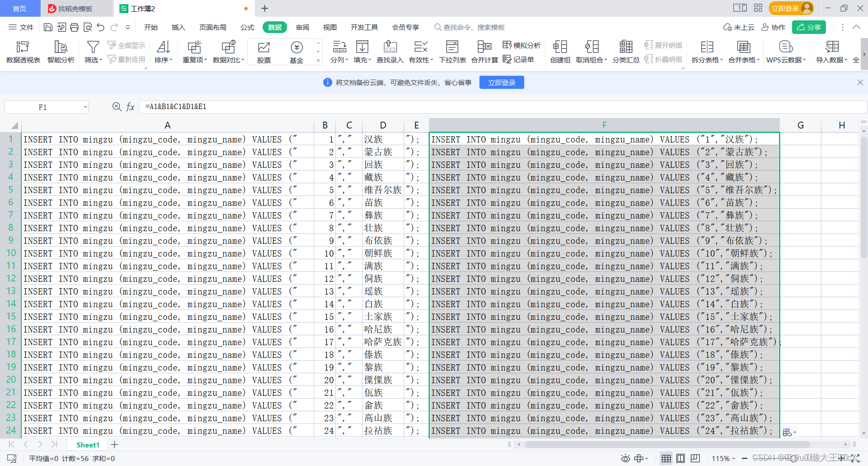
Task: Open the 文件 (File) menu
Action: 21,27
